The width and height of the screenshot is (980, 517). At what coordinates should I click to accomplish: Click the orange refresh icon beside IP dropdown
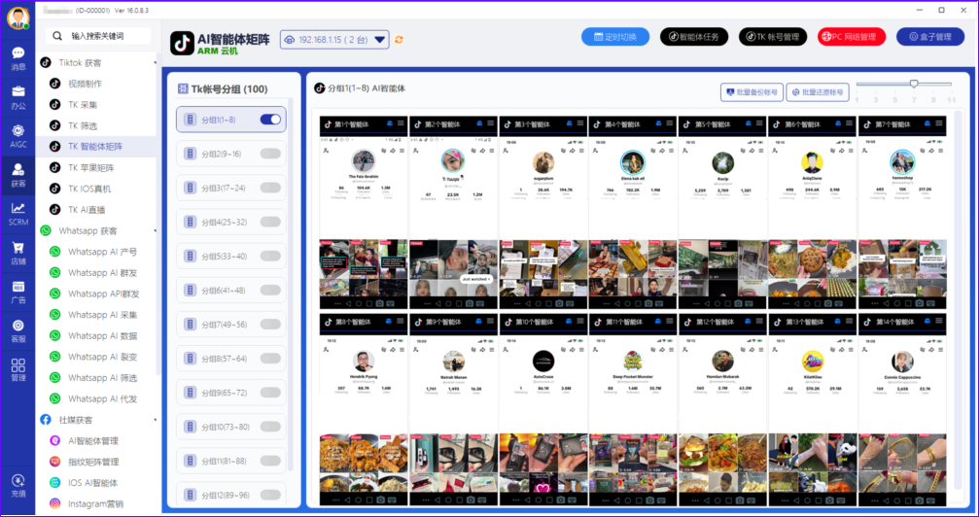(x=399, y=39)
